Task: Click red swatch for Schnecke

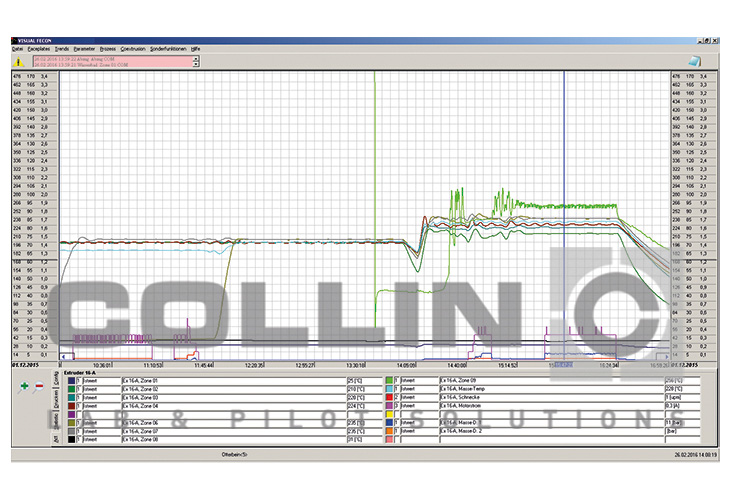Action: (389, 397)
